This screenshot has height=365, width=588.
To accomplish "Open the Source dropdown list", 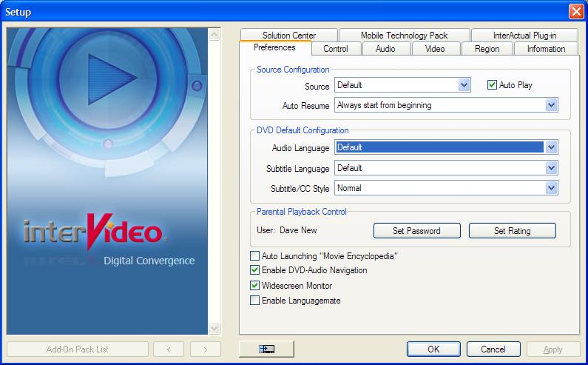I will (464, 85).
